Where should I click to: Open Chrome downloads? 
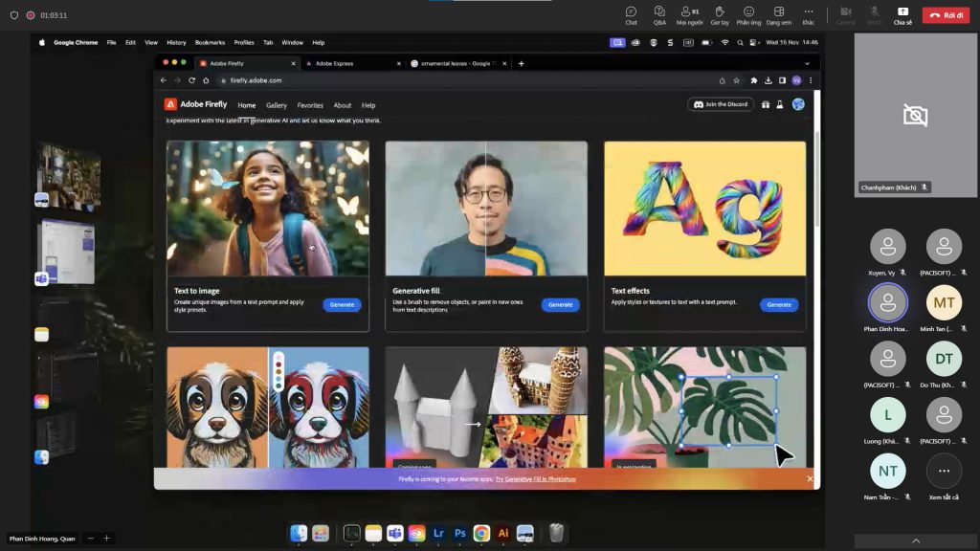768,80
